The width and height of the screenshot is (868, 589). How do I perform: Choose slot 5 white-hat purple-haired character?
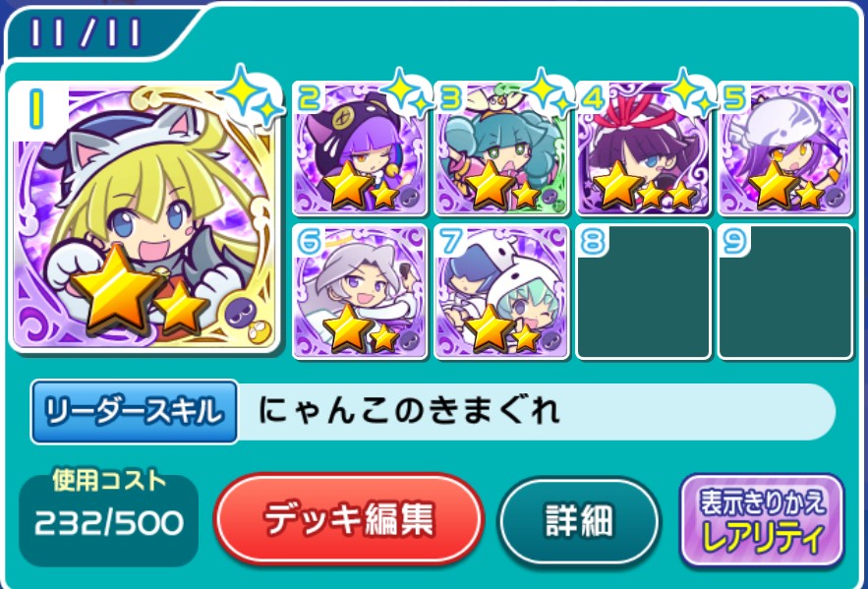pos(785,148)
